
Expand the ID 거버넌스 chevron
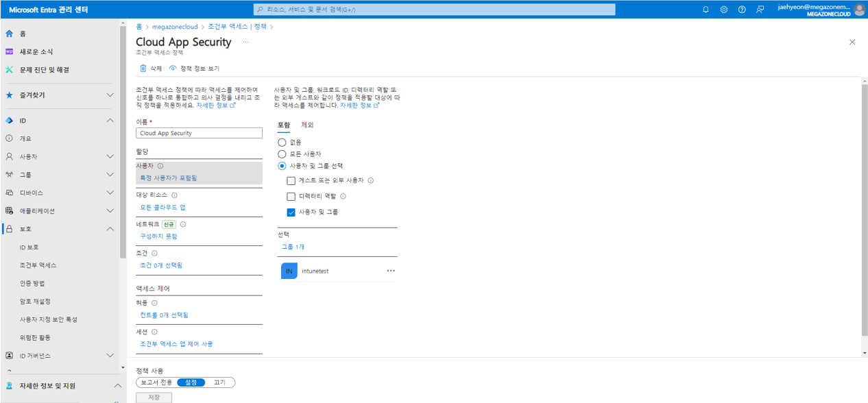tap(110, 356)
